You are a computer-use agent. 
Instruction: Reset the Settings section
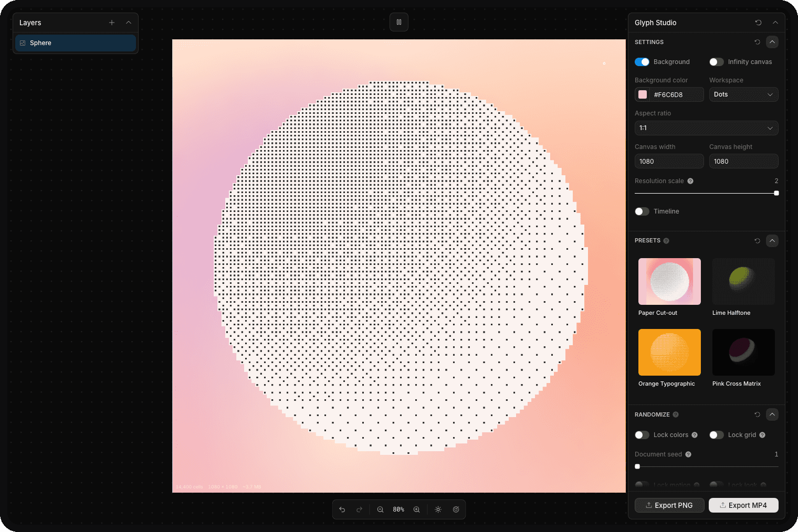757,42
